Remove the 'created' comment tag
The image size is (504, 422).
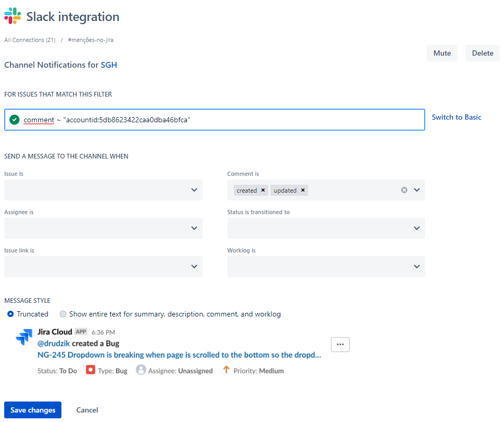263,190
